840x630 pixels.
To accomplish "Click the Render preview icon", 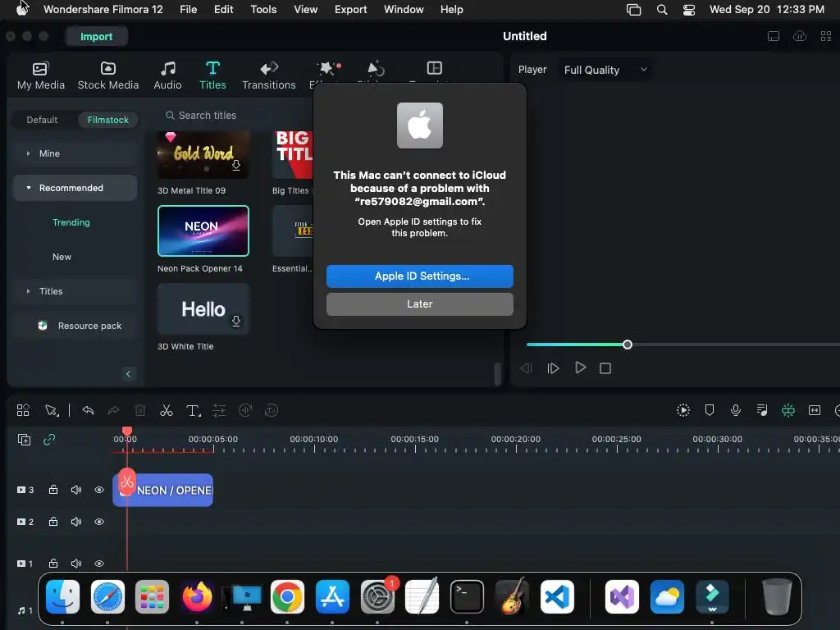I will pyautogui.click(x=683, y=410).
